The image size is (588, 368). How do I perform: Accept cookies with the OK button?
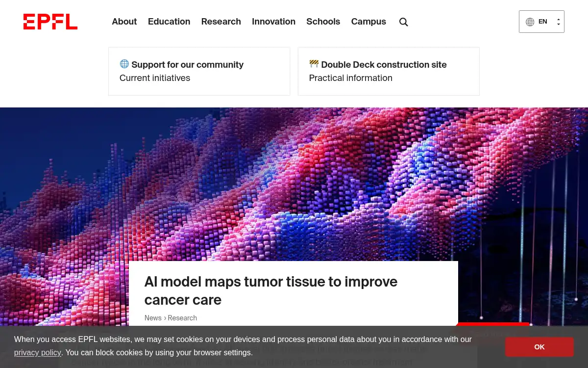click(539, 347)
